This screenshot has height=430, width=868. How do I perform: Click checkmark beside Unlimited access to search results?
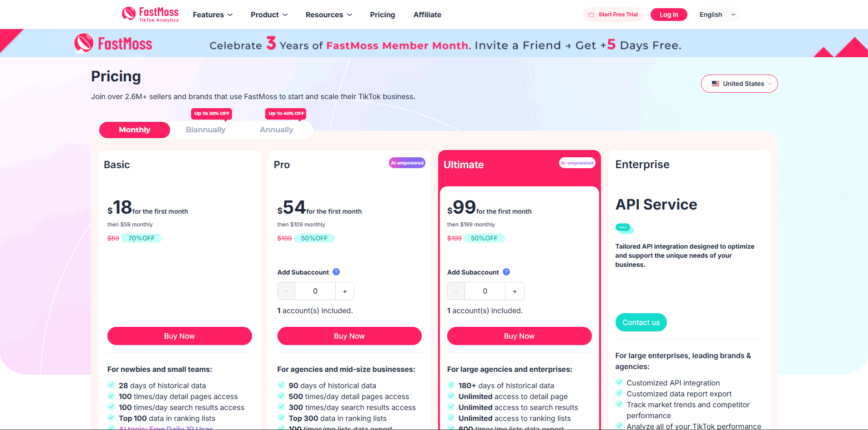pyautogui.click(x=451, y=407)
